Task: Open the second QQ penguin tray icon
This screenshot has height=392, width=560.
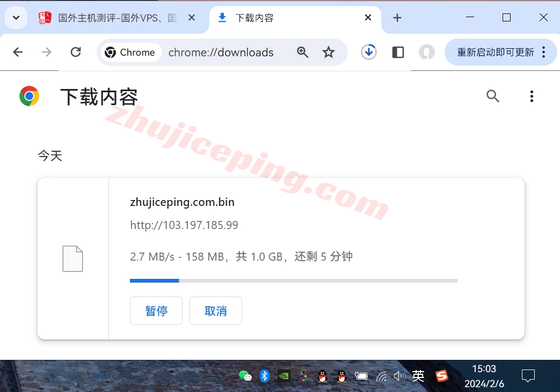Action: tap(342, 376)
